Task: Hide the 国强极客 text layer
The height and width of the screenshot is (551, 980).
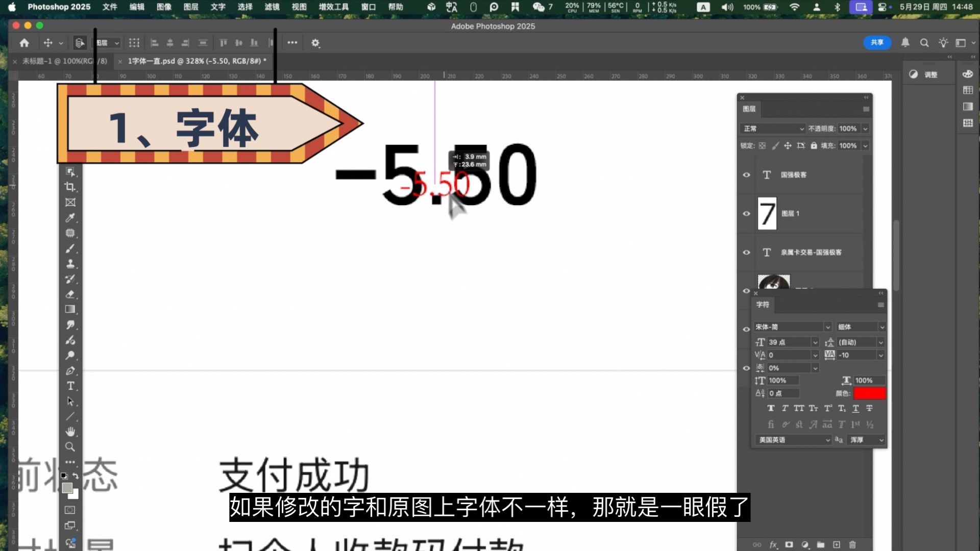Action: point(746,175)
